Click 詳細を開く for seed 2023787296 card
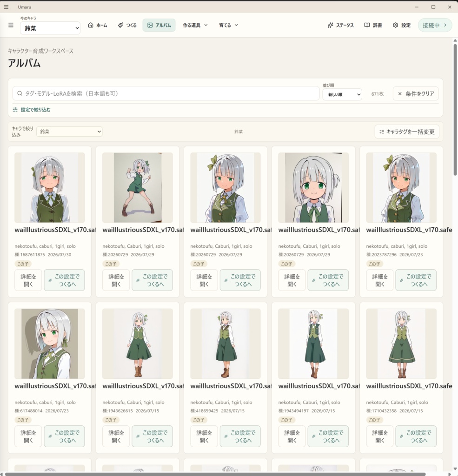Image resolution: width=458 pixels, height=476 pixels. (x=379, y=280)
